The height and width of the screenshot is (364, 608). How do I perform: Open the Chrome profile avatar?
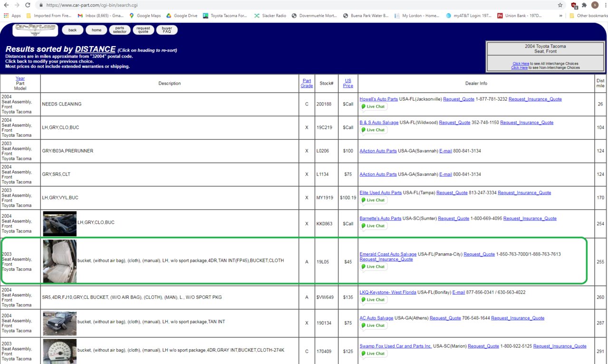(x=595, y=5)
